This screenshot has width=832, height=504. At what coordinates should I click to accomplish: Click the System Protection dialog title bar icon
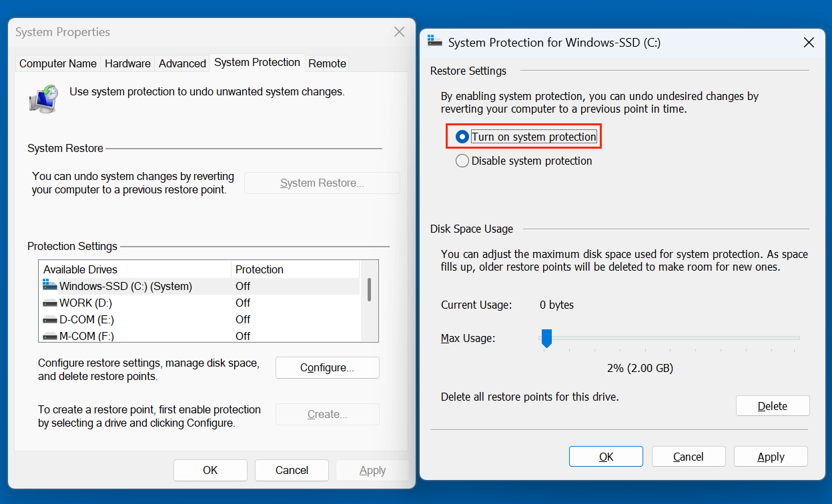[435, 41]
